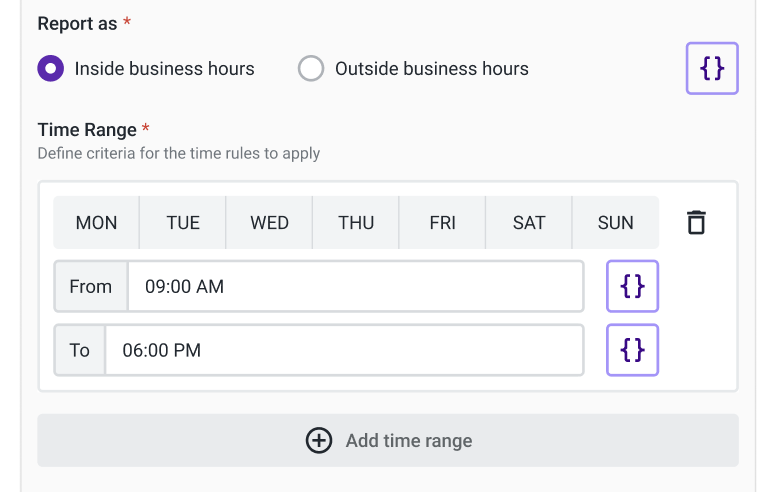This screenshot has width=778, height=492.
Task: Toggle the FRI day selector
Action: [442, 223]
